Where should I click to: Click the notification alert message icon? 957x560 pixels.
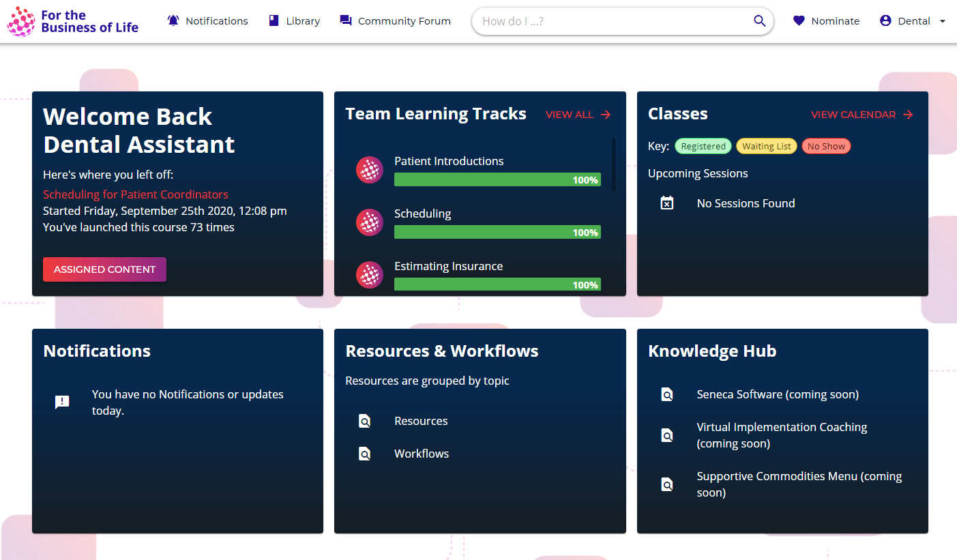click(x=62, y=402)
